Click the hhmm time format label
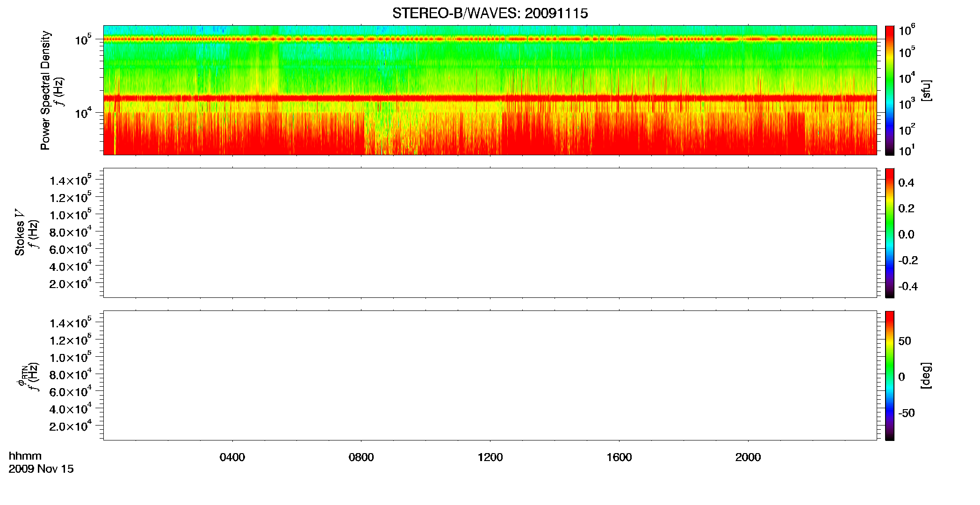The width and height of the screenshot is (980, 505). 25,456
